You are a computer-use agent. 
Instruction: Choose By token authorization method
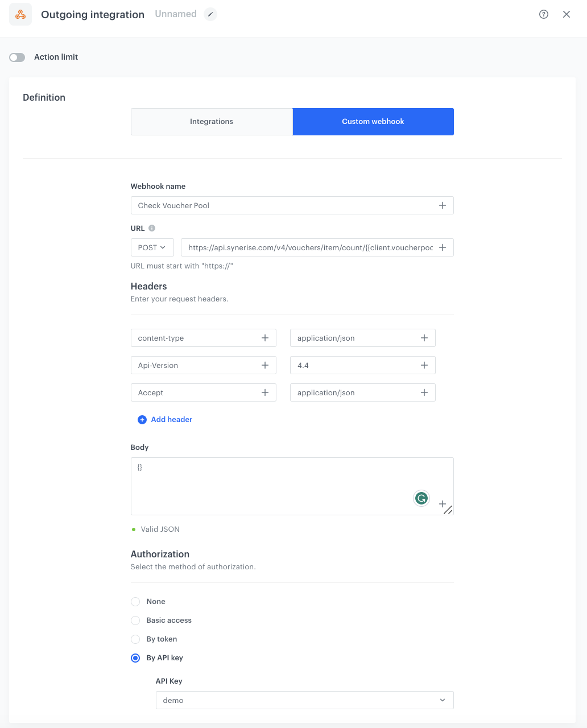click(135, 639)
